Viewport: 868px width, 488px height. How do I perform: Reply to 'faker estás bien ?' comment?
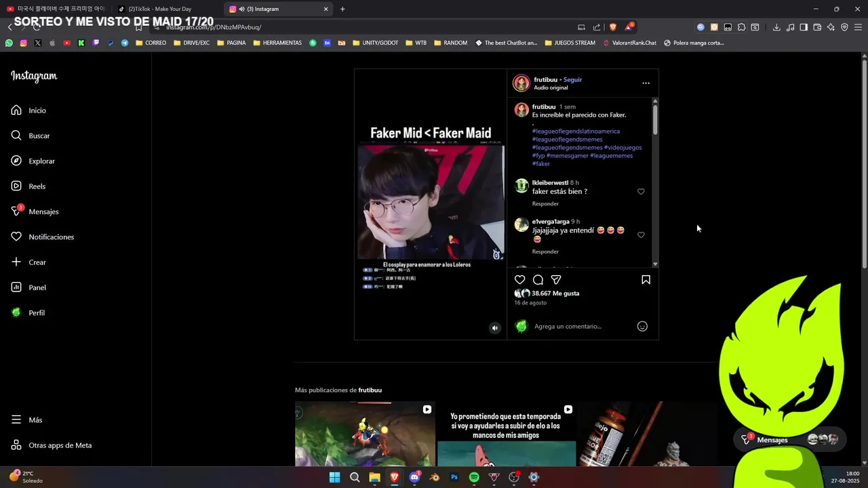(545, 203)
